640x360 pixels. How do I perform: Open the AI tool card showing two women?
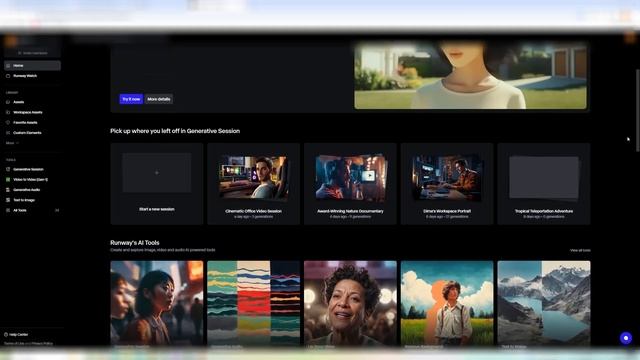157,304
